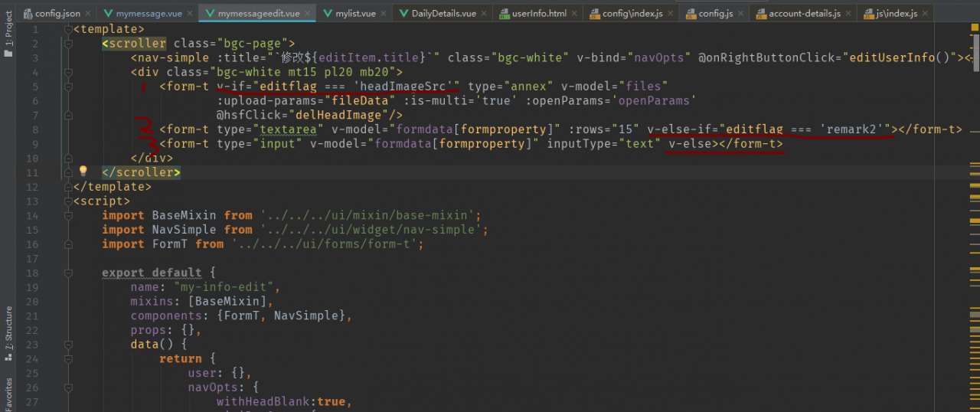Click the JS file icon on account-details.js tab
The width and height of the screenshot is (980, 412).
pyautogui.click(x=761, y=14)
